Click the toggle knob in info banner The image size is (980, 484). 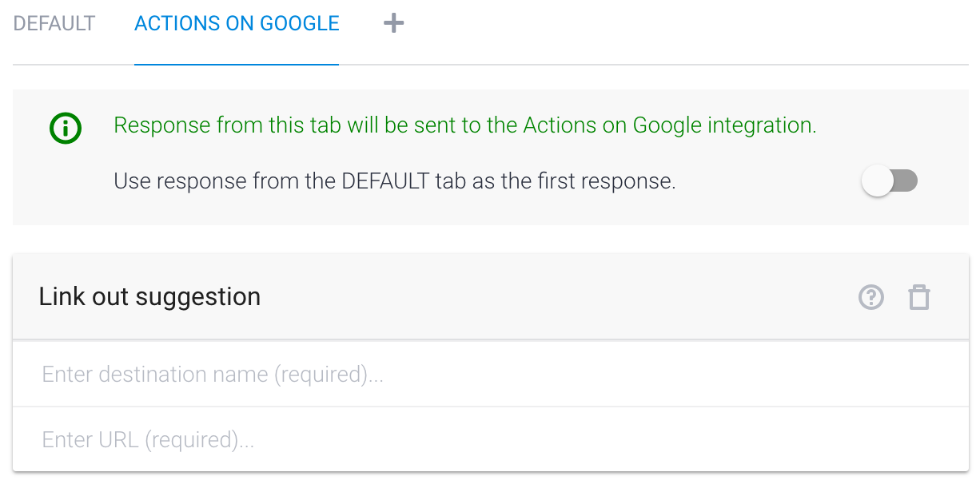tap(877, 181)
